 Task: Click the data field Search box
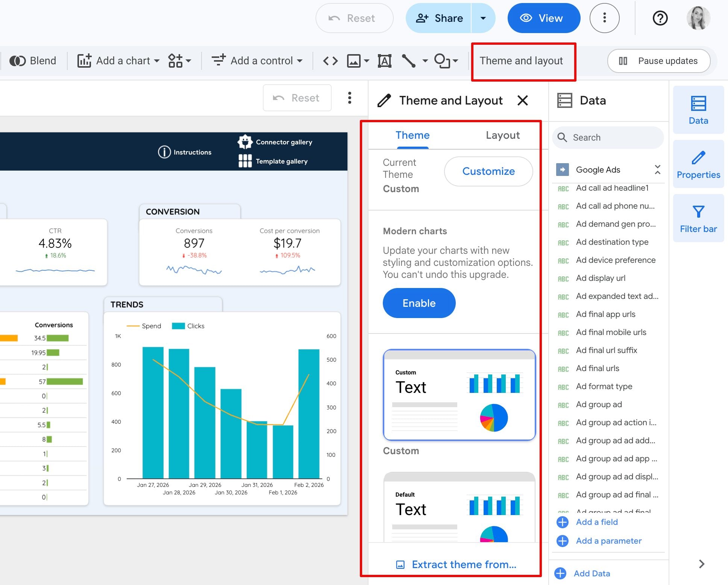click(608, 138)
